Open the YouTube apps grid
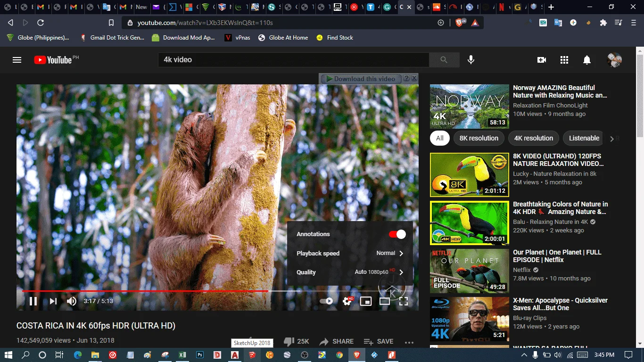Viewport: 644px width, 362px height. coord(564,60)
